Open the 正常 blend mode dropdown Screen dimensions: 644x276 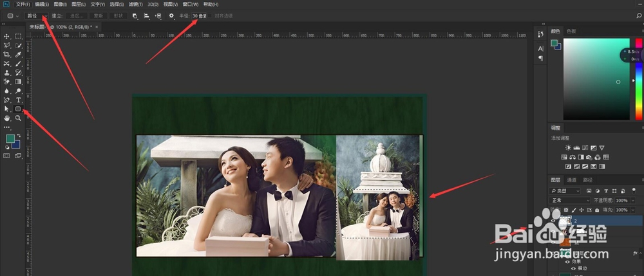coord(570,201)
